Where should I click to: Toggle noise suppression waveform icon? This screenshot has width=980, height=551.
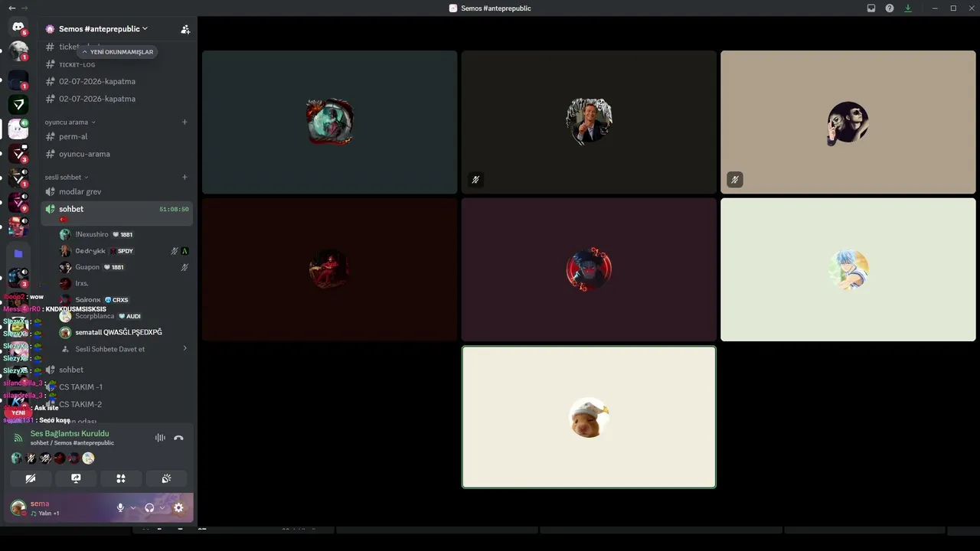click(160, 438)
